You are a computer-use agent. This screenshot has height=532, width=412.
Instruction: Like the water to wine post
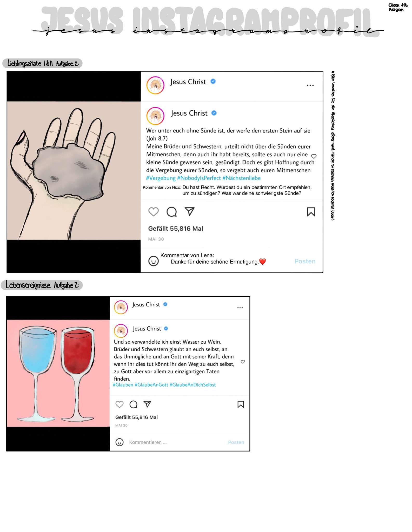(119, 404)
